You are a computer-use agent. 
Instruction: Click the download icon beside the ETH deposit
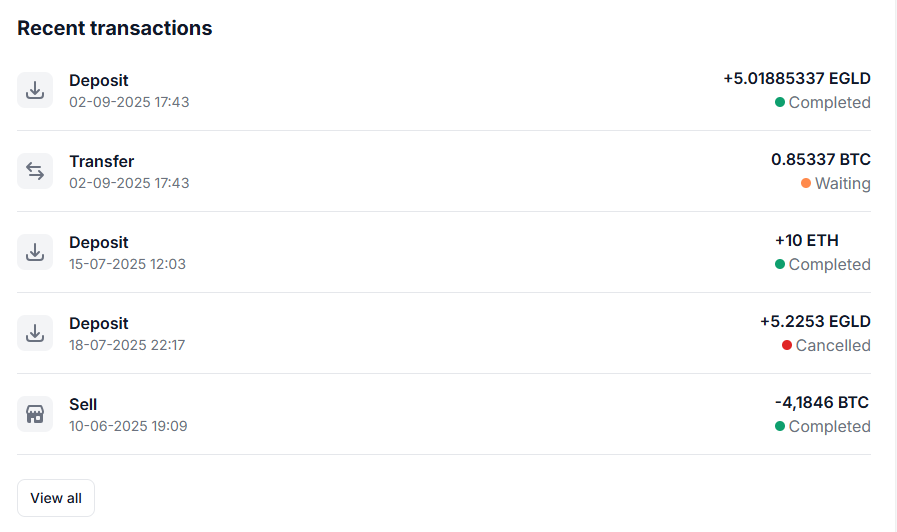(35, 252)
